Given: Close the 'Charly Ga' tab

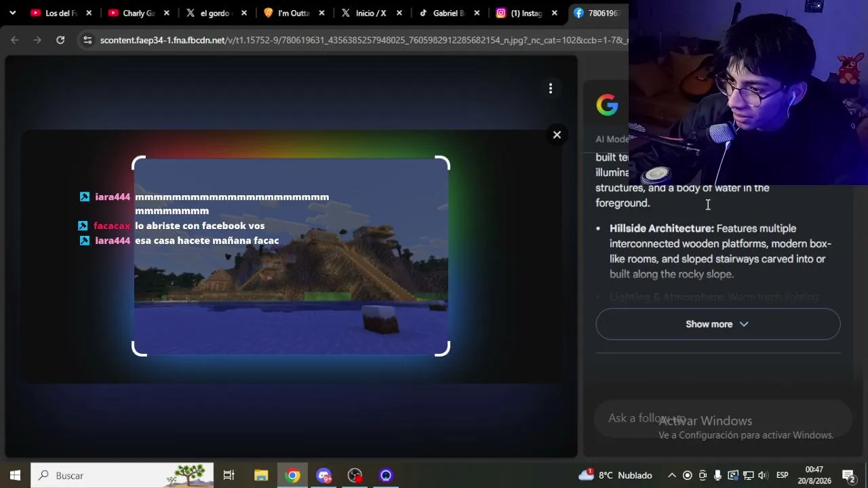Looking at the screenshot, I should tap(167, 13).
